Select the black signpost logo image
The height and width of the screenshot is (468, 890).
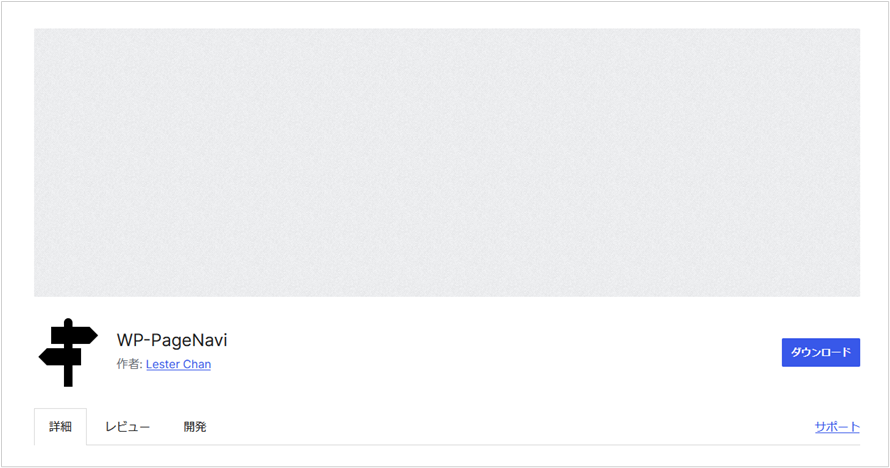(x=68, y=352)
